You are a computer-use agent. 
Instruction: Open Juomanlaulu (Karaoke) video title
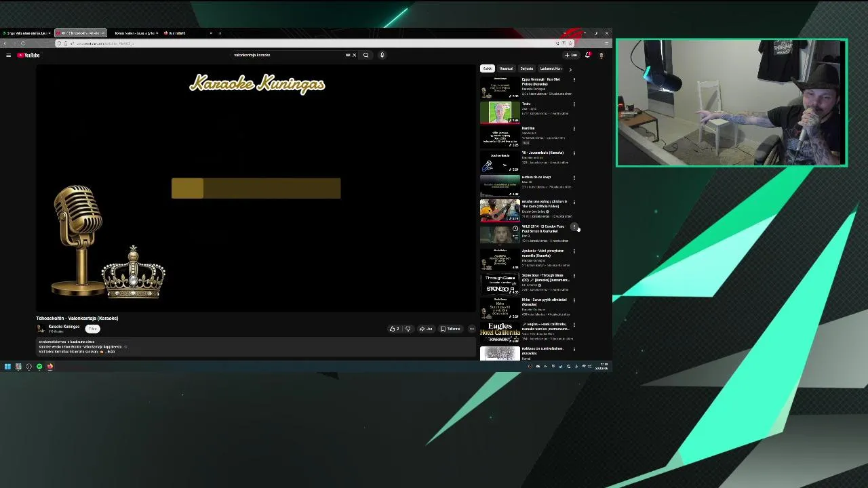[543, 152]
